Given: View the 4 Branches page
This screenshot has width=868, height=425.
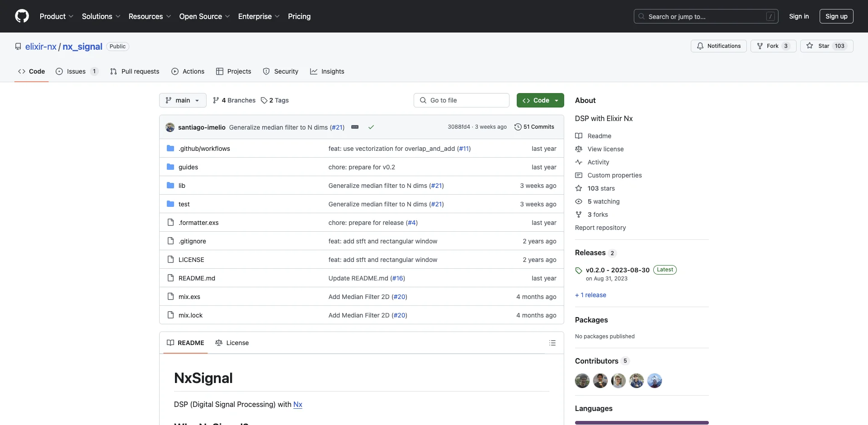Looking at the screenshot, I should coord(234,100).
